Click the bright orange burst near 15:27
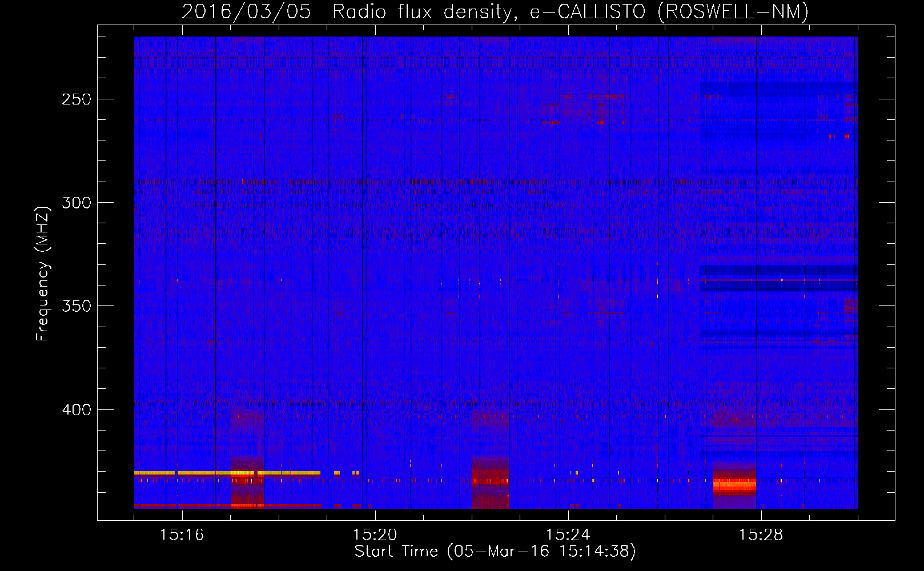924x571 pixels. (x=734, y=485)
